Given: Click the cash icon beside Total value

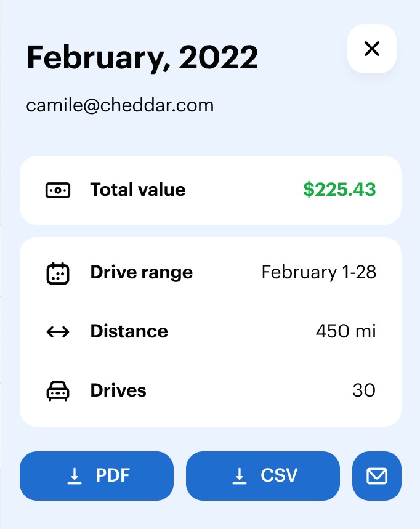Looking at the screenshot, I should 58,190.
